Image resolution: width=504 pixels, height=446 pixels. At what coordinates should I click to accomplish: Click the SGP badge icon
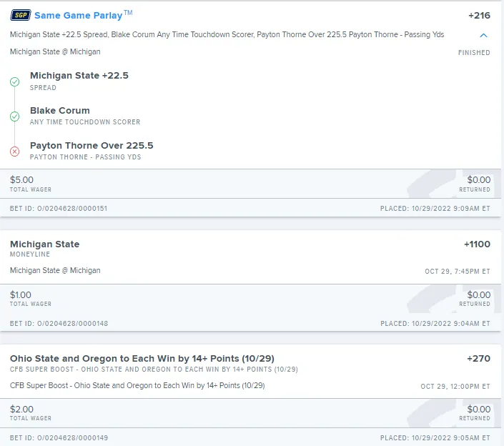pos(21,15)
